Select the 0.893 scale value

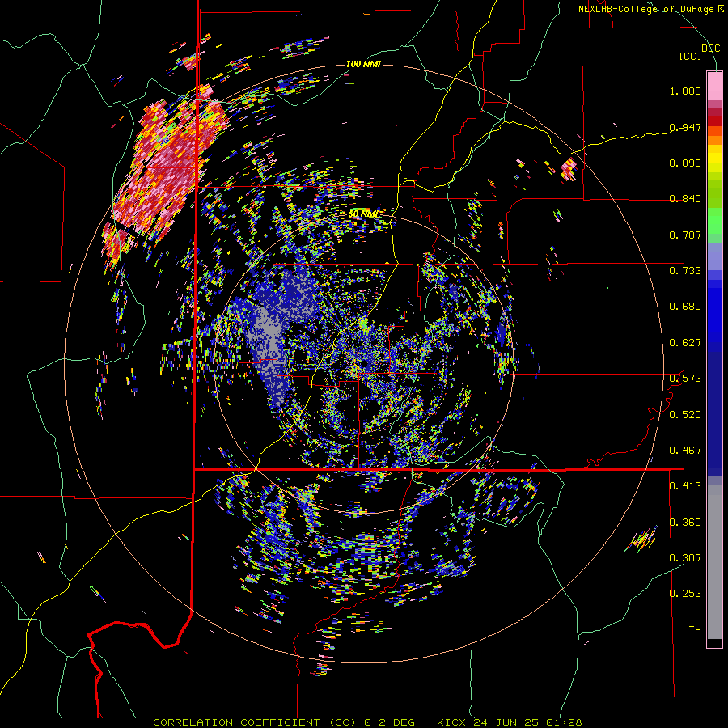685,163
